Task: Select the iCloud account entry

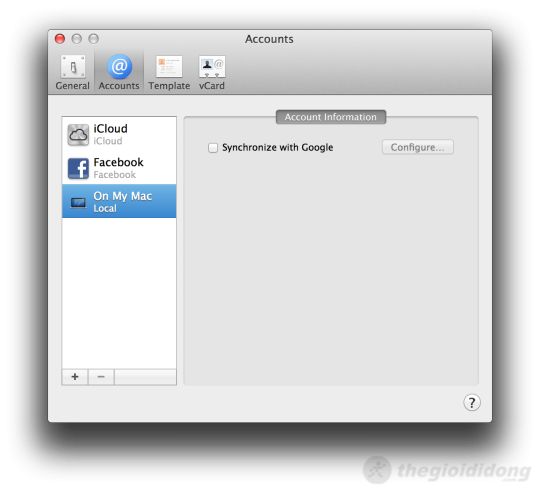Action: [x=119, y=134]
